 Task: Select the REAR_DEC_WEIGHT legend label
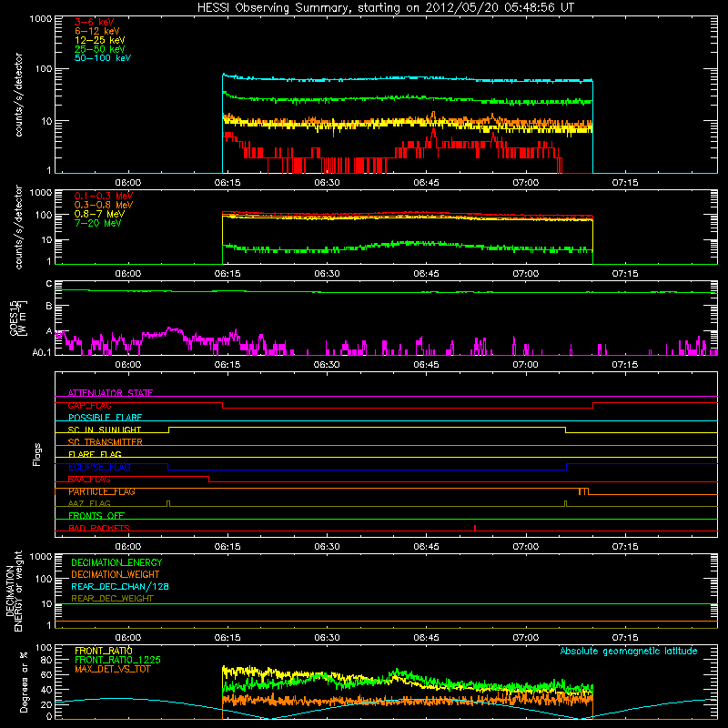pyautogui.click(x=112, y=599)
